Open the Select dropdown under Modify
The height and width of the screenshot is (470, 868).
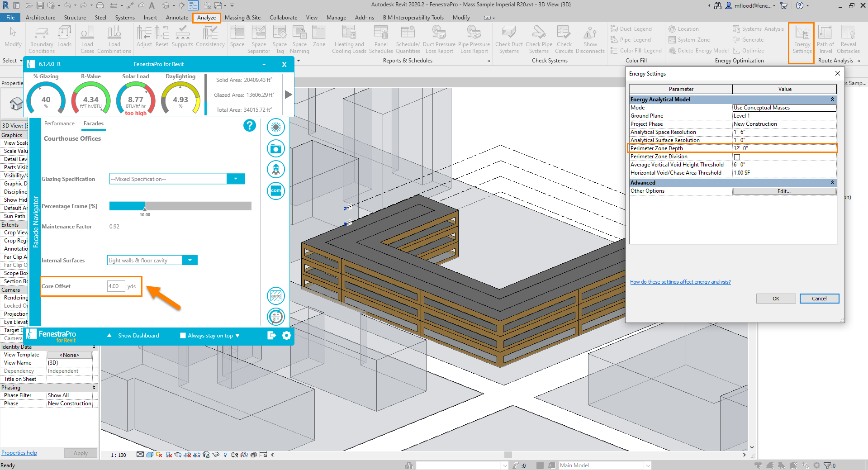click(12, 61)
